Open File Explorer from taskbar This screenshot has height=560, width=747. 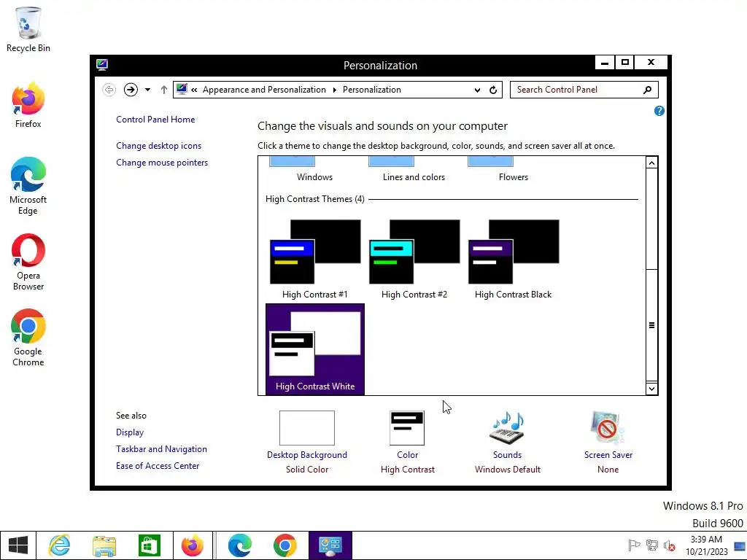104,545
